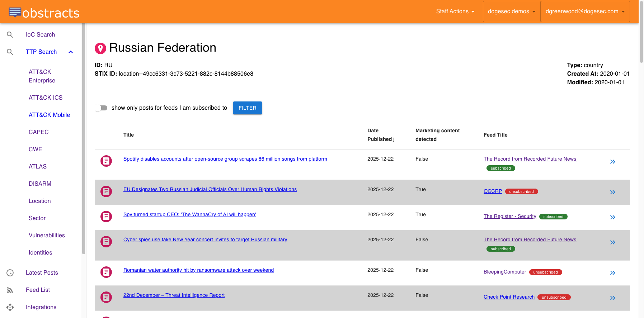Select ATT&CK Mobile in sidebar
The image size is (644, 318).
pos(49,115)
